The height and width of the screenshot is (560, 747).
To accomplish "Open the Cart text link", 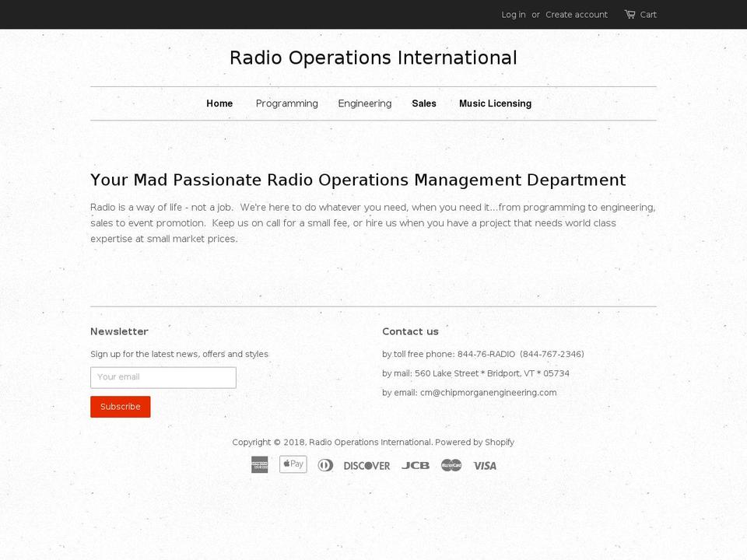I will point(648,15).
